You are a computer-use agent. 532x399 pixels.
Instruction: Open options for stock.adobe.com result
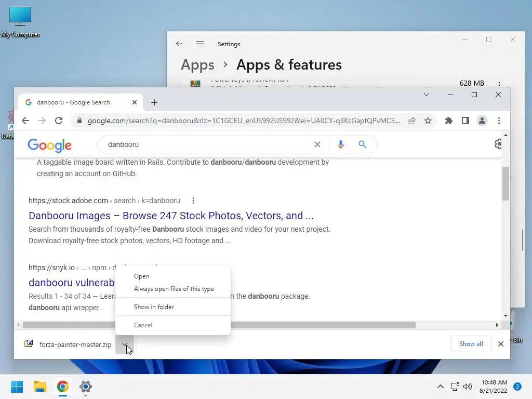pyautogui.click(x=193, y=201)
